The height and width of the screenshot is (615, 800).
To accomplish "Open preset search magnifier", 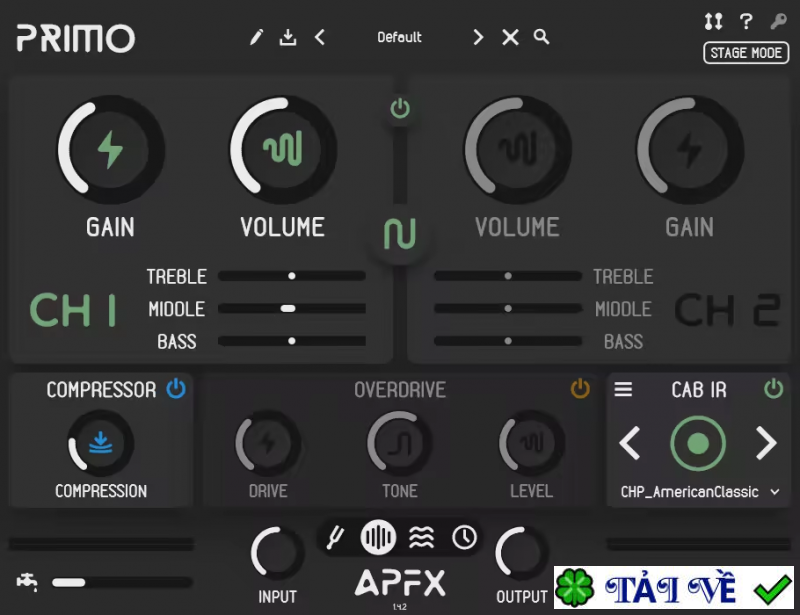I will [541, 37].
